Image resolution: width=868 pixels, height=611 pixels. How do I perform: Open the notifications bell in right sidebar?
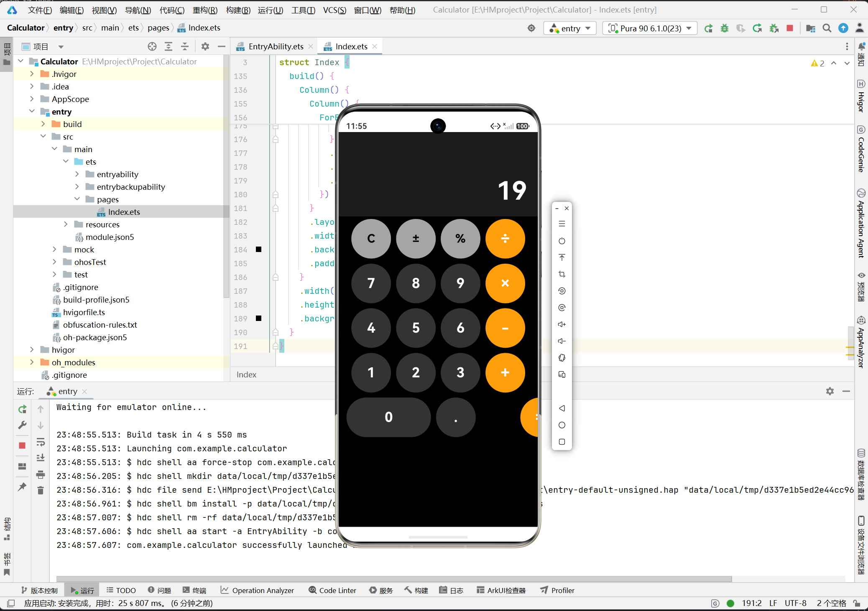[861, 46]
